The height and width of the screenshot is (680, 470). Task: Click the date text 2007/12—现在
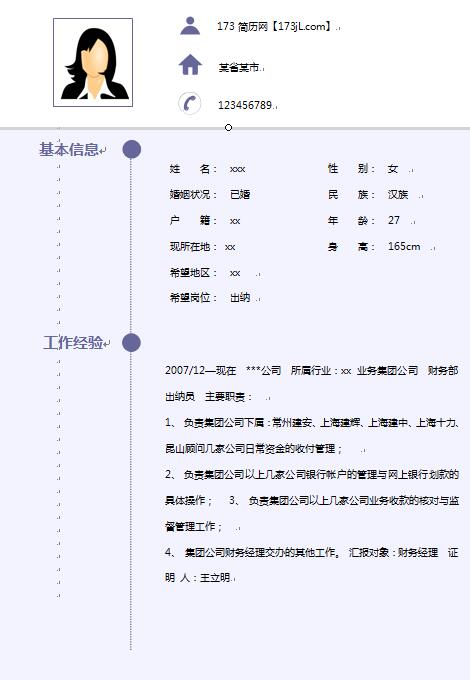point(200,370)
